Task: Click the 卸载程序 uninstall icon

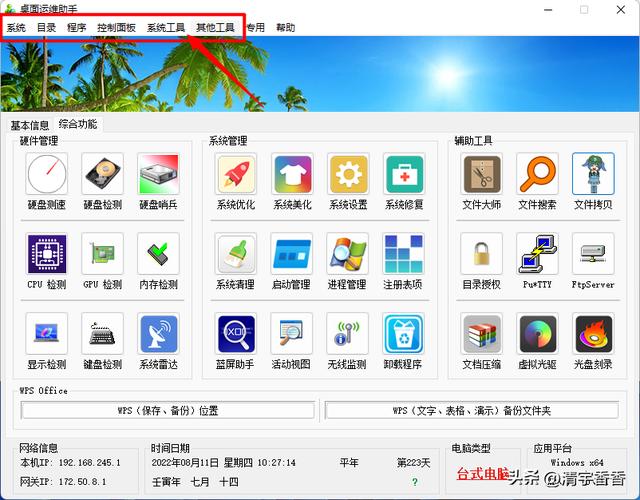Action: pyautogui.click(x=403, y=334)
